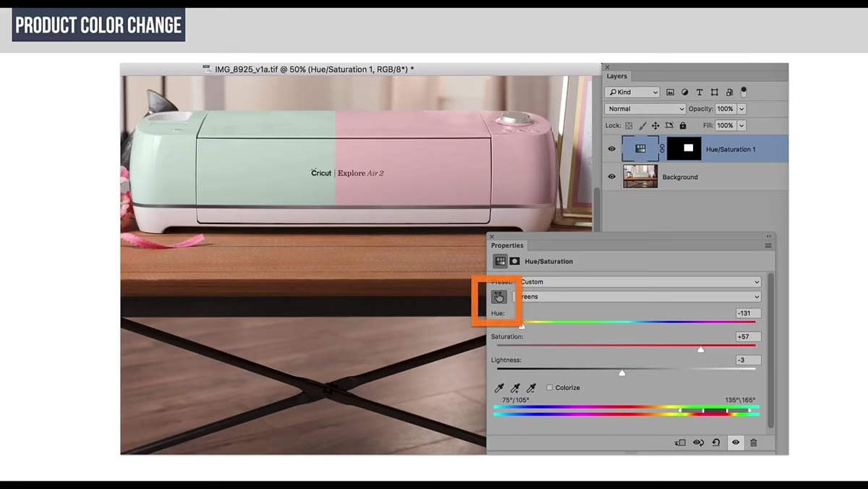Viewport: 868px width, 489px height.
Task: Click the 75°/105° range label
Action: [516, 400]
